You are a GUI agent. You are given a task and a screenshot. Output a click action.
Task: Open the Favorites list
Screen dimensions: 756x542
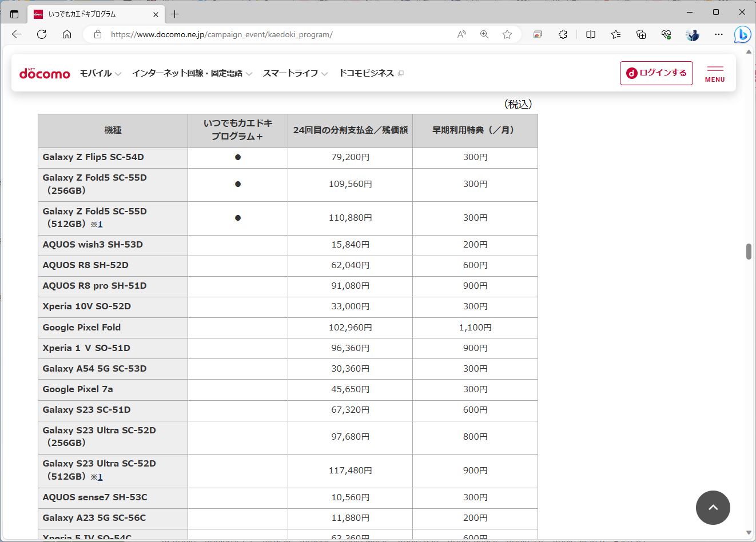615,35
